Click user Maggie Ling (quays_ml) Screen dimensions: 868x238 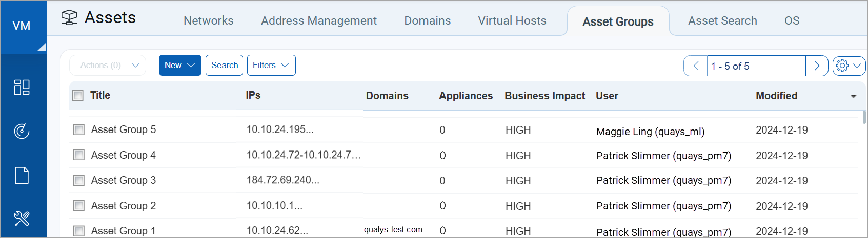(x=651, y=132)
